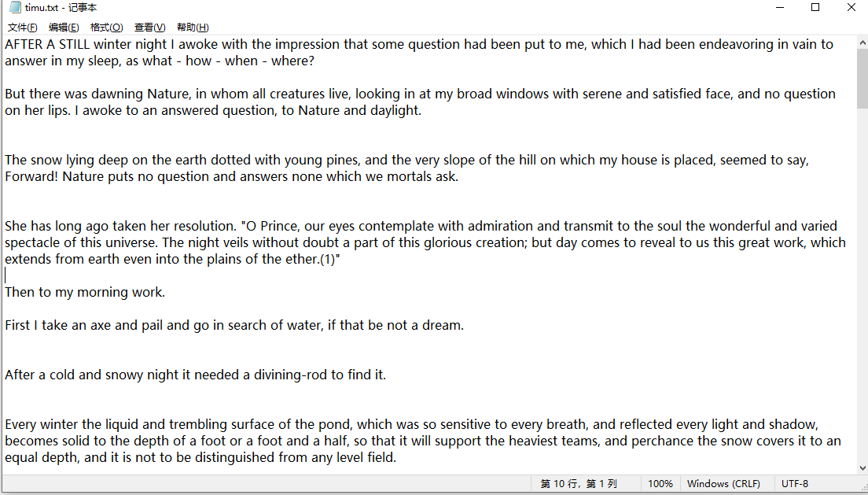Click the scrollbar up arrow

tap(862, 42)
